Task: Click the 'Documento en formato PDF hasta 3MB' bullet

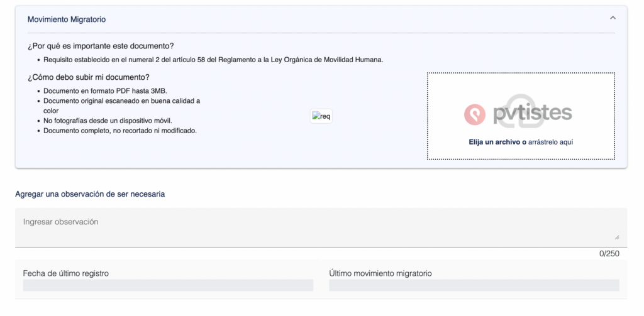Action: coord(105,91)
